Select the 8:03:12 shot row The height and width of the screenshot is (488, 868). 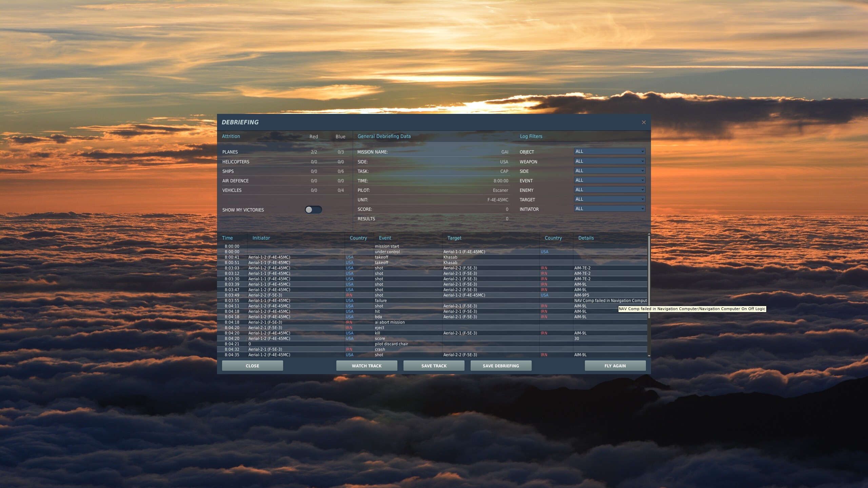(x=432, y=273)
